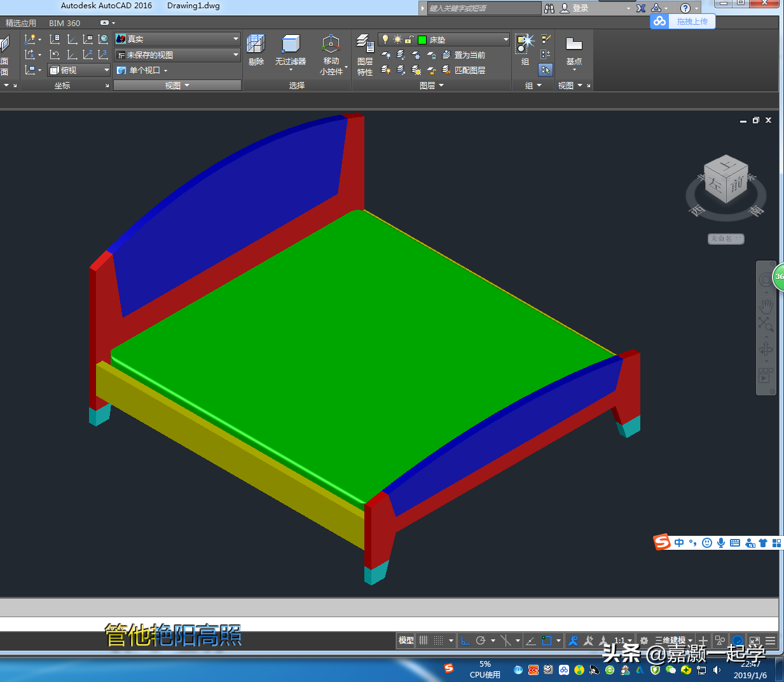Click the ungroup icon at top of 组 panel

(x=546, y=39)
